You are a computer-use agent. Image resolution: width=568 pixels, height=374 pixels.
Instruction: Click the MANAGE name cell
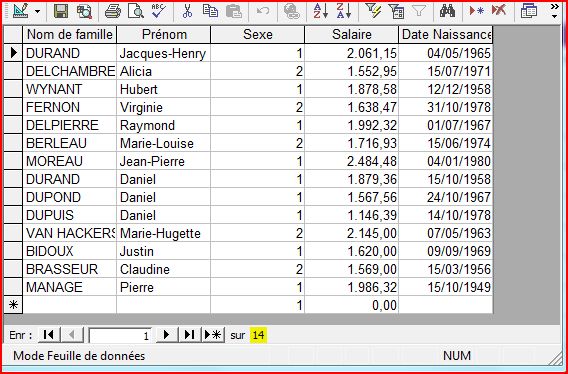pyautogui.click(x=70, y=287)
